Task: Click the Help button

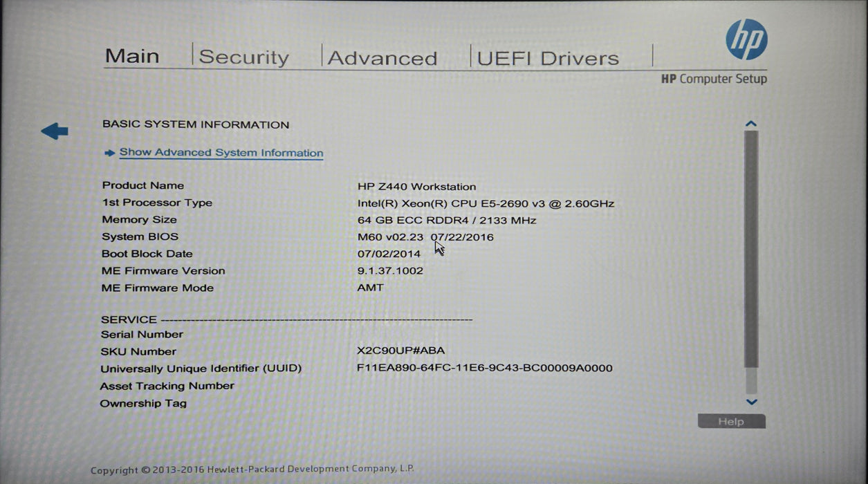Action: [x=731, y=422]
